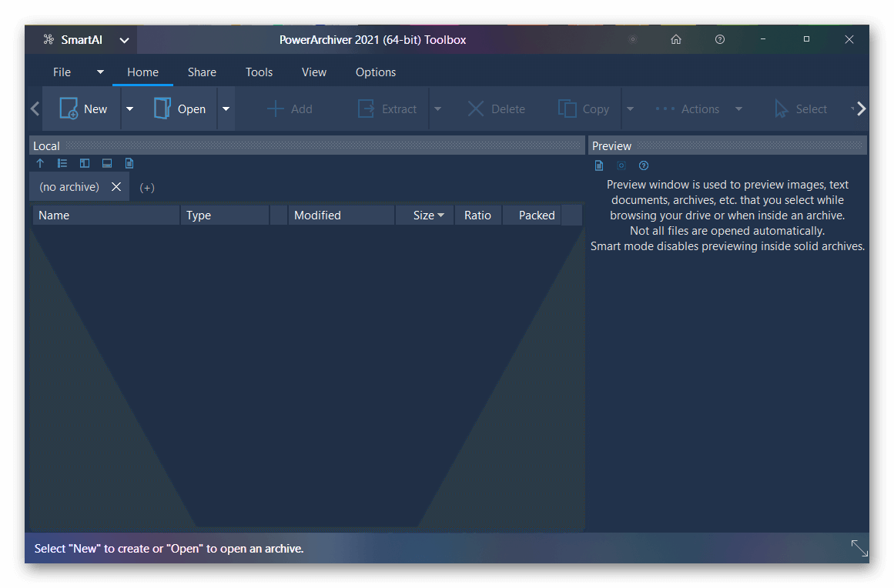Toggle the side pane layout icon
894x588 pixels.
point(85,163)
